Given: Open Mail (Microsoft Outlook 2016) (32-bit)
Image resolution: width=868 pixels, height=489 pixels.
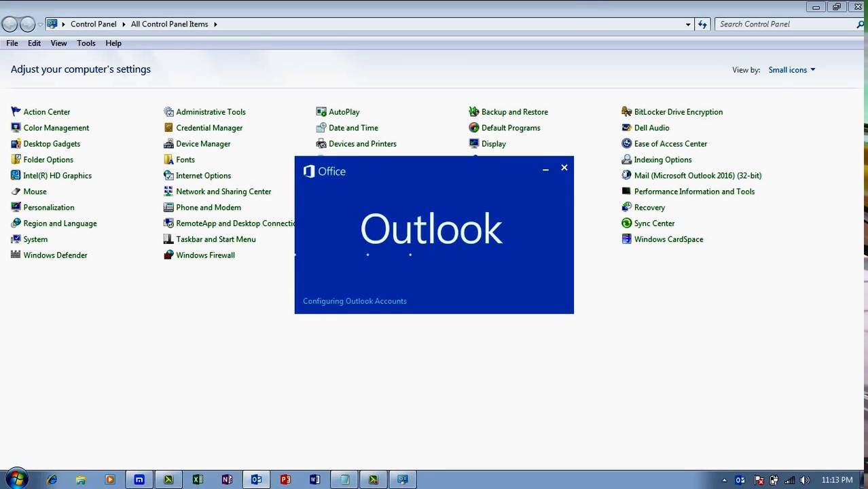Looking at the screenshot, I should point(691,175).
